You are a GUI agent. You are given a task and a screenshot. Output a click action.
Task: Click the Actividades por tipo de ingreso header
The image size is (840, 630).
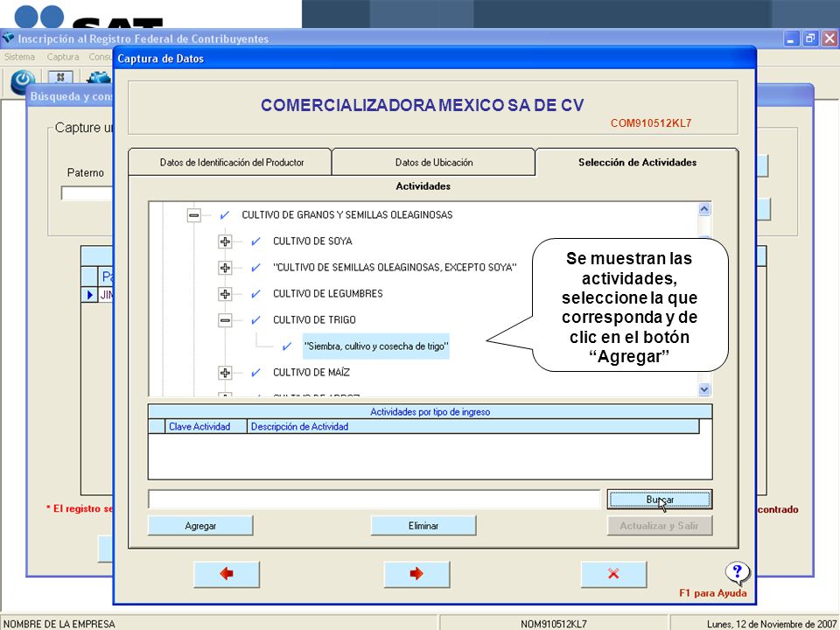(430, 412)
